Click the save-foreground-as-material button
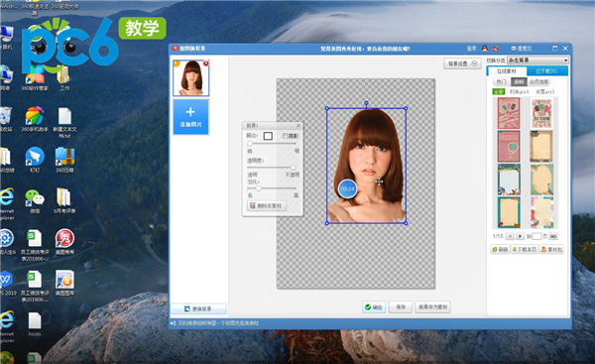The image size is (595, 364). tap(433, 307)
